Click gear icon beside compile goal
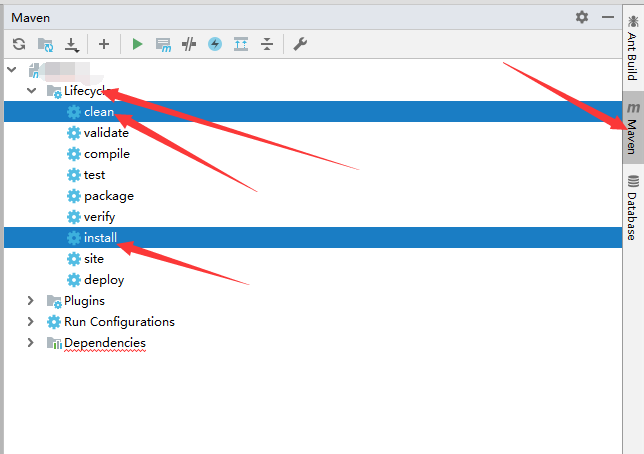The image size is (644, 454). coord(74,154)
